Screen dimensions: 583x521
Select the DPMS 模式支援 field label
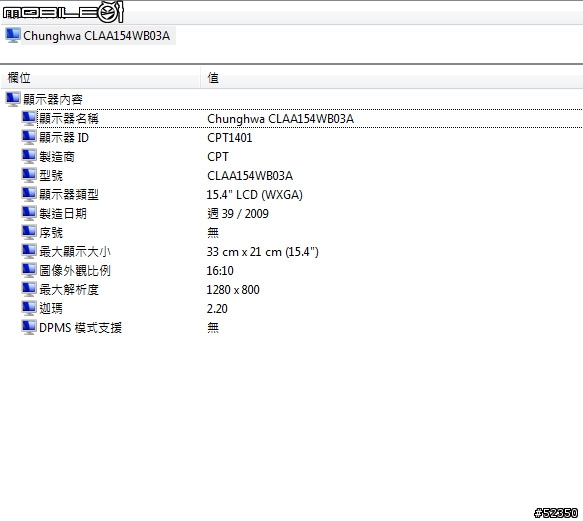pos(80,327)
